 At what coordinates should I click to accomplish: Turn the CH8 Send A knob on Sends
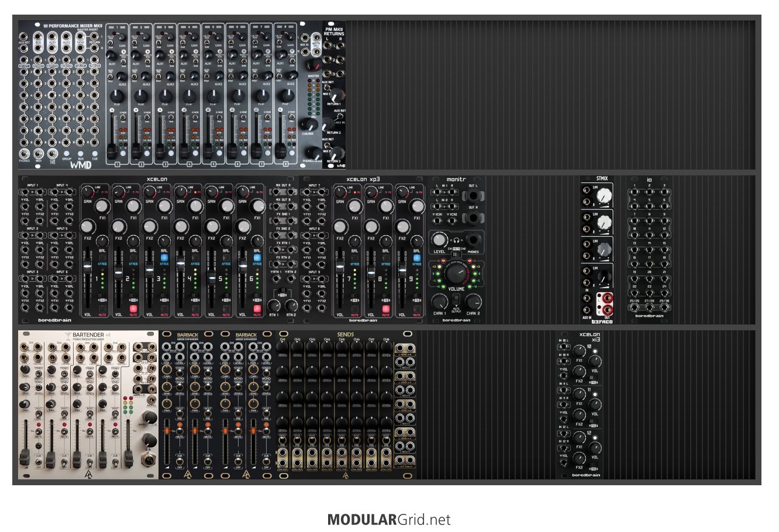[387, 346]
